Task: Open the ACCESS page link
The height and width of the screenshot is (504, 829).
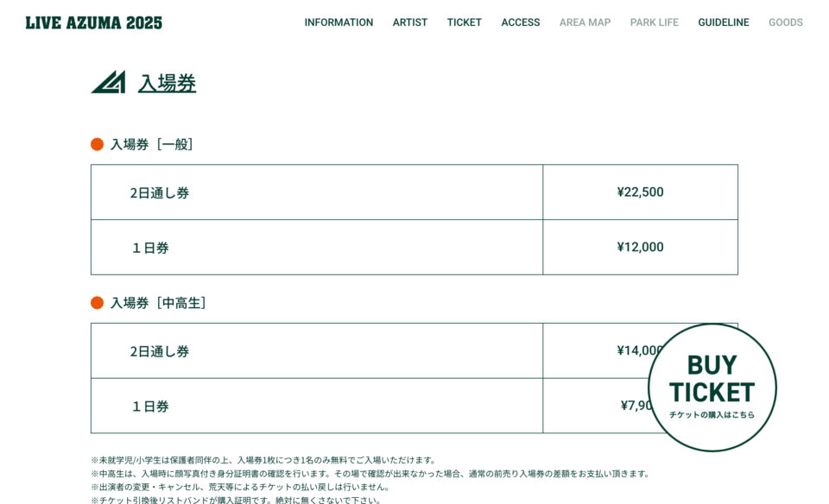Action: pos(520,22)
